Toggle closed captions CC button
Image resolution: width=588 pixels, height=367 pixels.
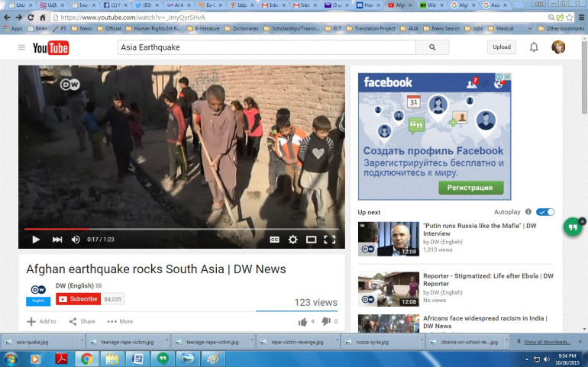click(x=274, y=240)
